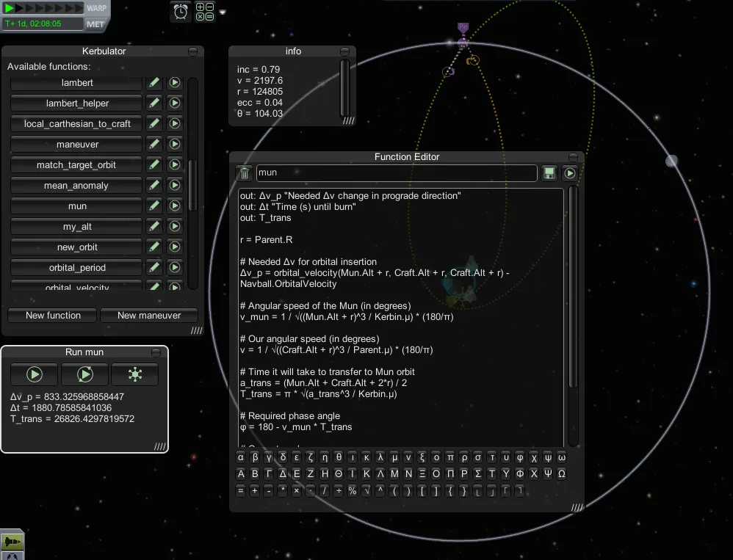The height and width of the screenshot is (560, 733).
Task: Click the Δv_p result value 833.325968858447
Action: (x=84, y=396)
